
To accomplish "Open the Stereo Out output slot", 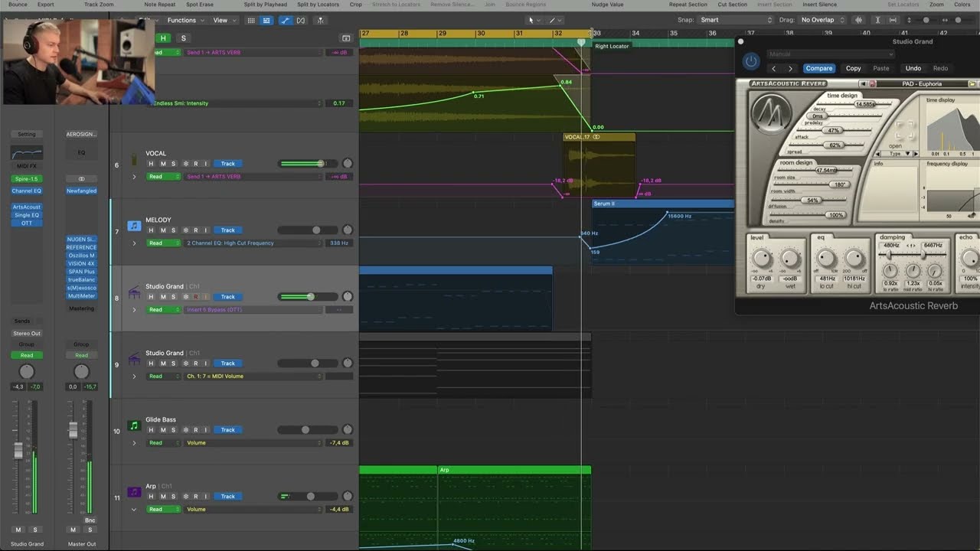I will pyautogui.click(x=27, y=334).
